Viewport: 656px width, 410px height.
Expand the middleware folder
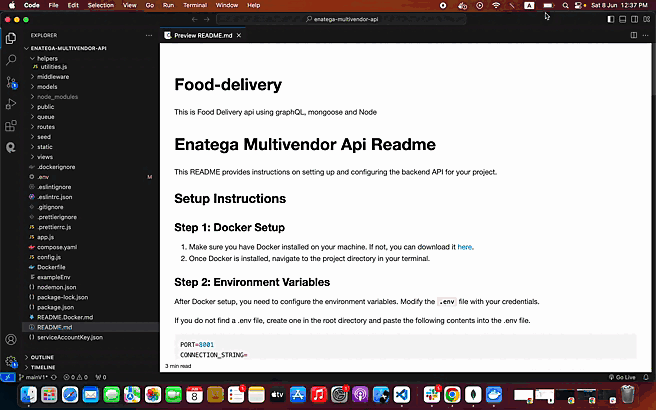(x=53, y=76)
